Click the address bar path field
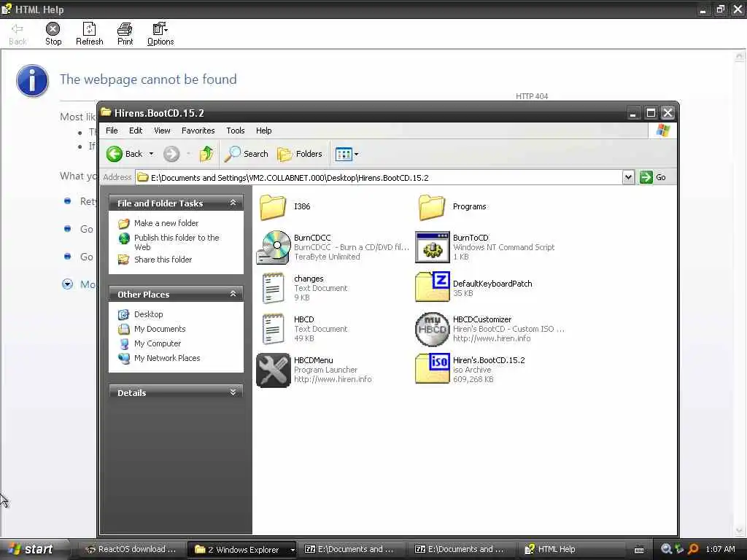 (379, 178)
